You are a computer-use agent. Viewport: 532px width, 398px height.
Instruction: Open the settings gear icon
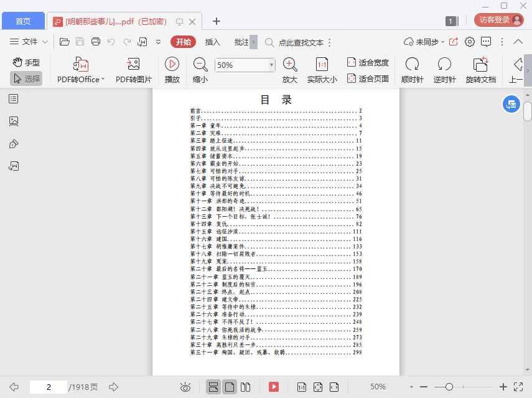click(x=470, y=42)
